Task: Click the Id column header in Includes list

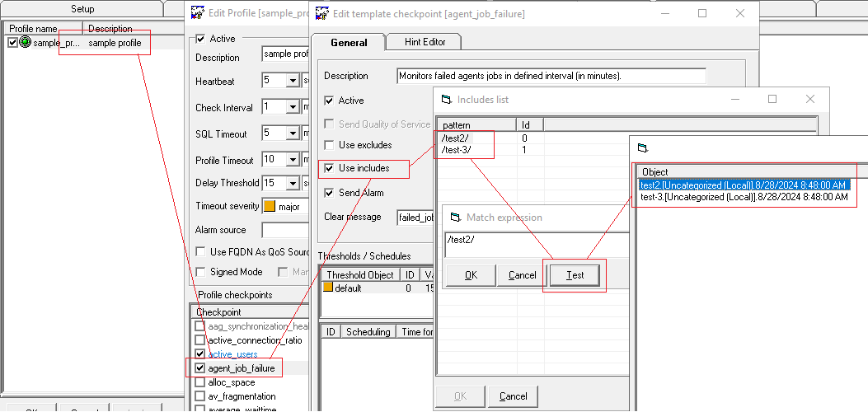Action: (530, 125)
